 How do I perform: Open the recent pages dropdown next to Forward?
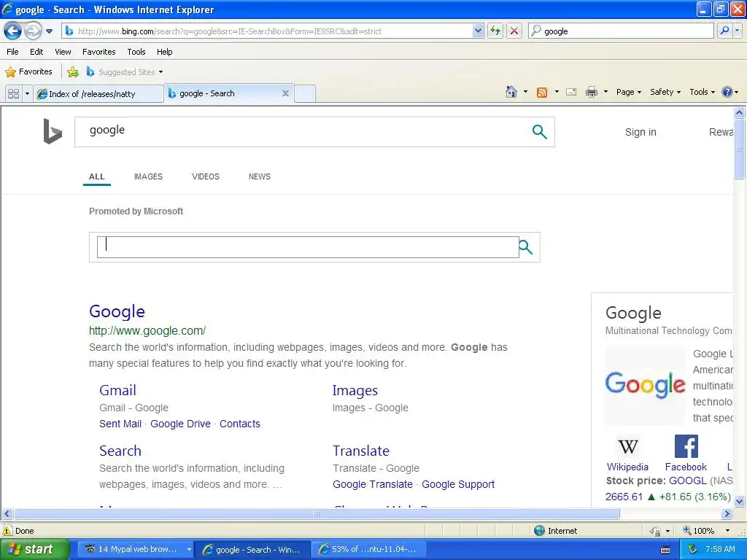click(x=49, y=31)
